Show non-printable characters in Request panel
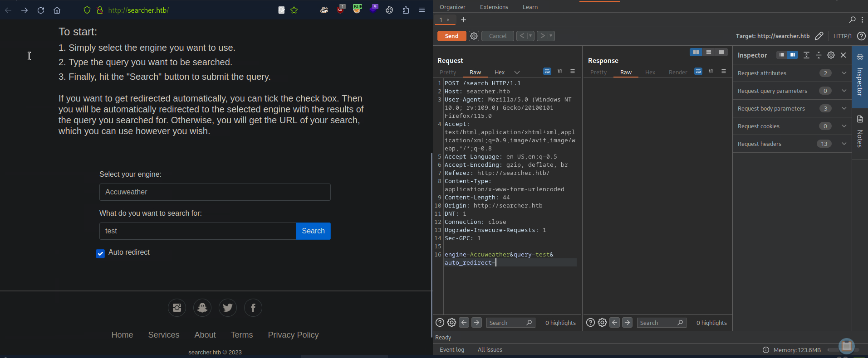The width and height of the screenshot is (868, 358). [560, 71]
